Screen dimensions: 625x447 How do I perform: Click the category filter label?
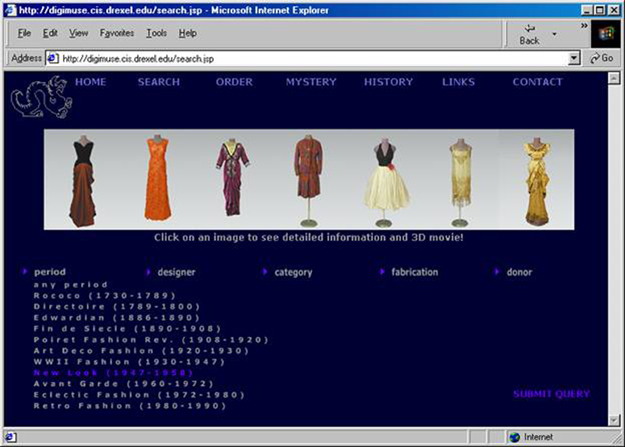click(x=293, y=272)
